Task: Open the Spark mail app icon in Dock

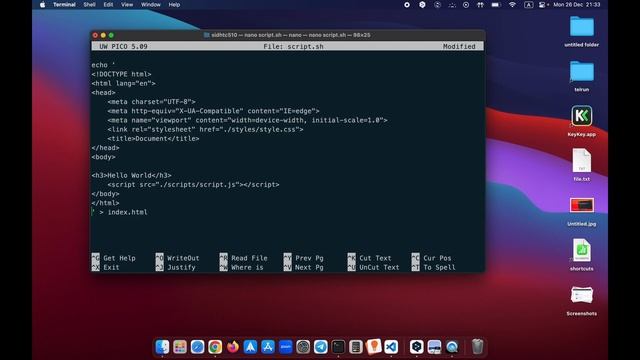Action: (x=250, y=347)
